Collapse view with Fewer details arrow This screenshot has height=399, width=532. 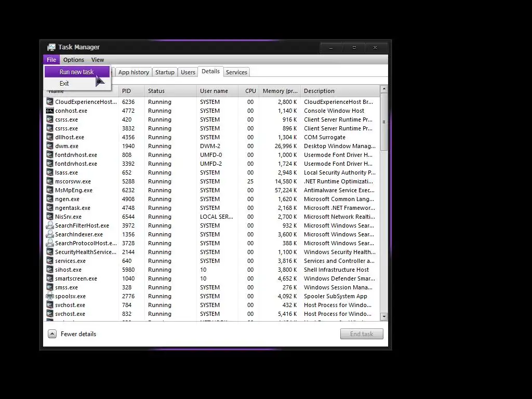(x=52, y=334)
